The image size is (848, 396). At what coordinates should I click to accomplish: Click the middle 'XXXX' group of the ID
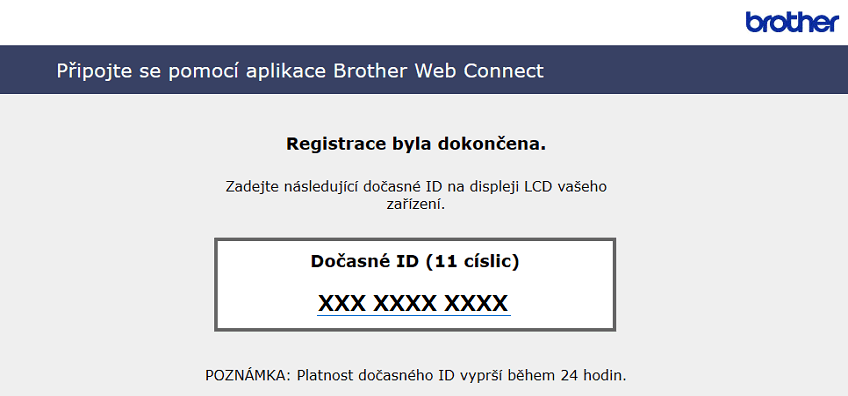click(x=406, y=303)
